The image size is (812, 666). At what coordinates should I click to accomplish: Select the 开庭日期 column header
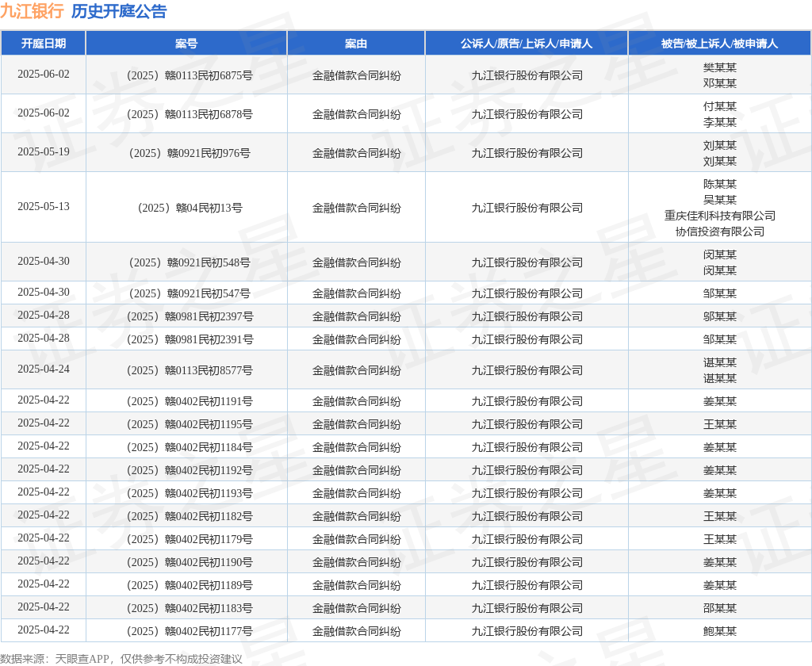point(44,44)
